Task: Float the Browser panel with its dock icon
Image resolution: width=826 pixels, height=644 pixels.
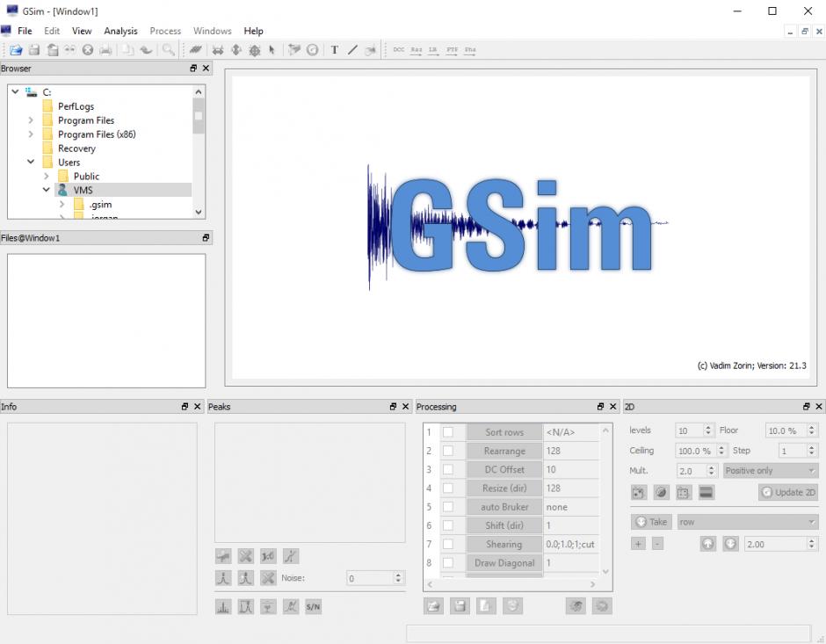Action: coord(193,69)
